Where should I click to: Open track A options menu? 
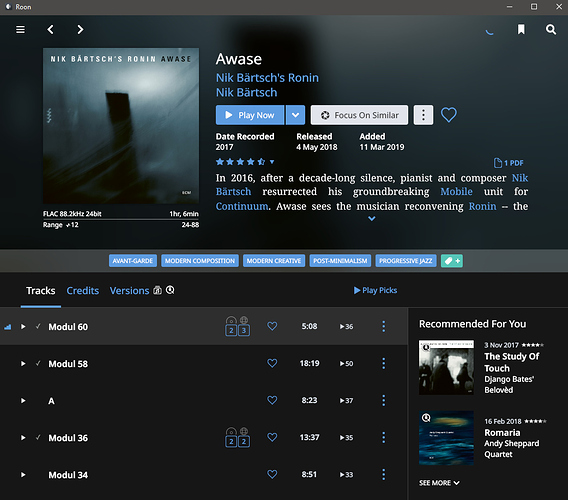click(384, 400)
